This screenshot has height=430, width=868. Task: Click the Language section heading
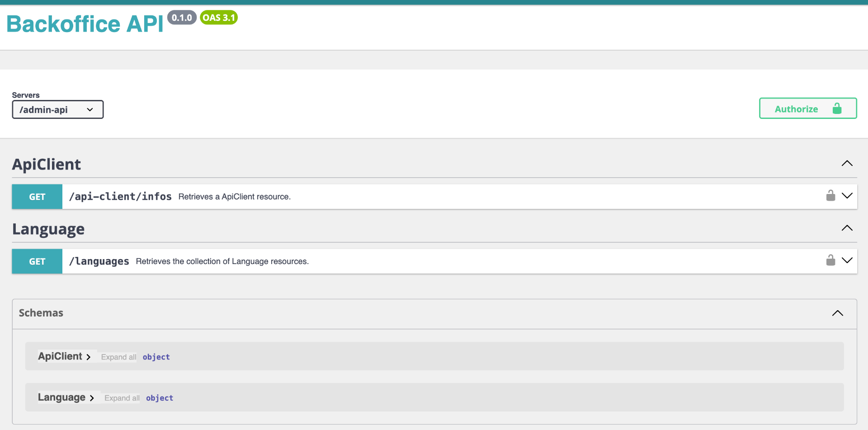pos(48,229)
